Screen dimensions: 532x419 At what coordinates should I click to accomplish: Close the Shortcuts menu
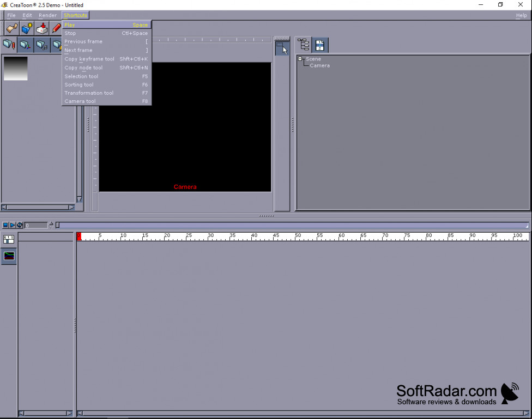coord(75,15)
